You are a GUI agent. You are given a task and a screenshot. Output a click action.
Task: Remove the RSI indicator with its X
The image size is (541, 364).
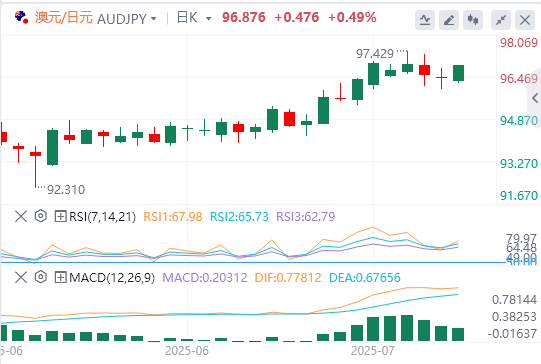21,217
